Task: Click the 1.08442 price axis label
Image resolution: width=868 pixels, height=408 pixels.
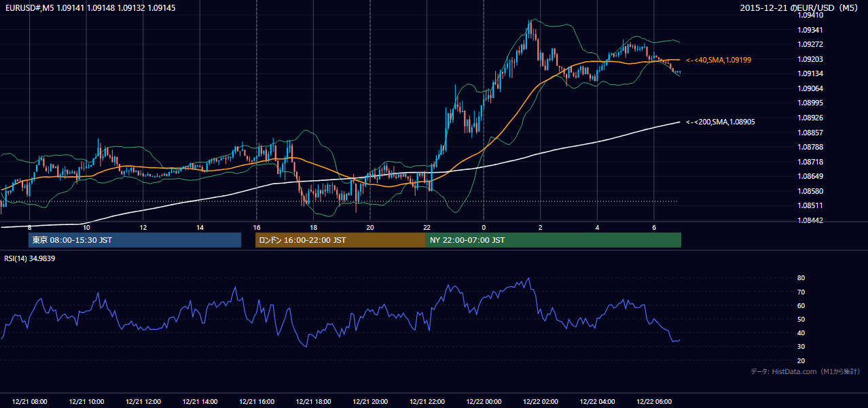Action: pyautogui.click(x=810, y=220)
